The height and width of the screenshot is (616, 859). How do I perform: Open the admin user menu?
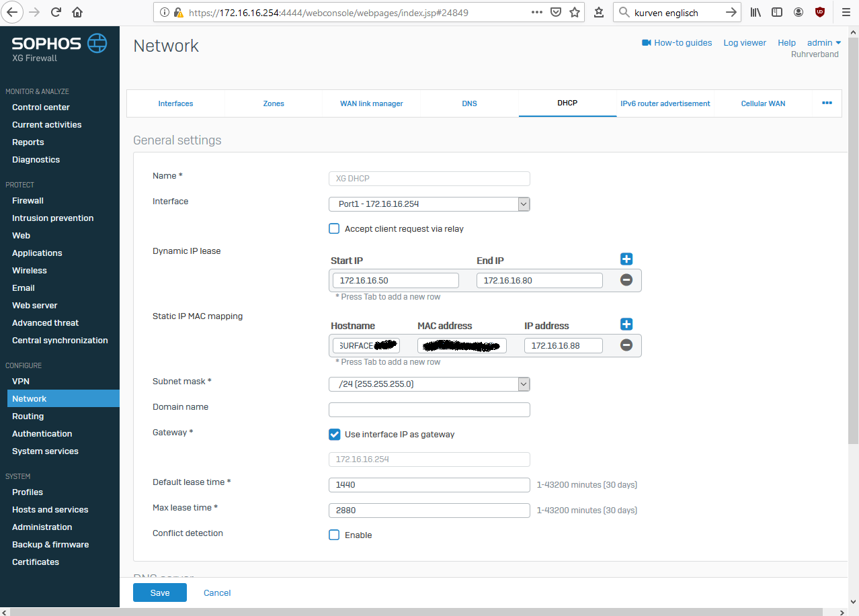(x=823, y=42)
